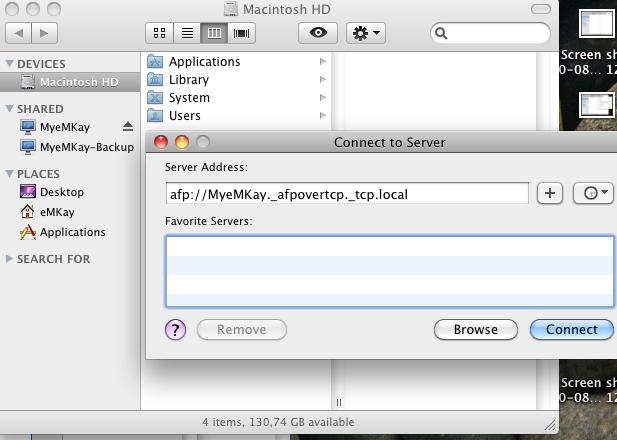The image size is (617, 440).
Task: Click the Favorite Servers list
Action: pos(390,272)
